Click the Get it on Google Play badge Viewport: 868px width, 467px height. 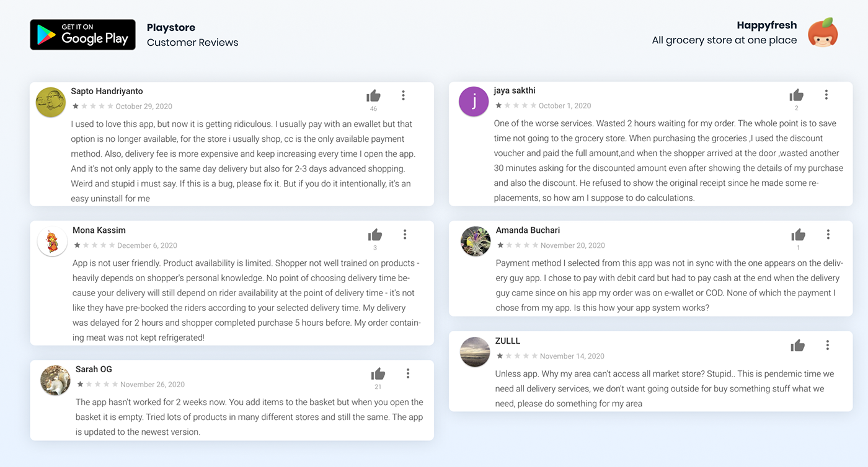[82, 35]
